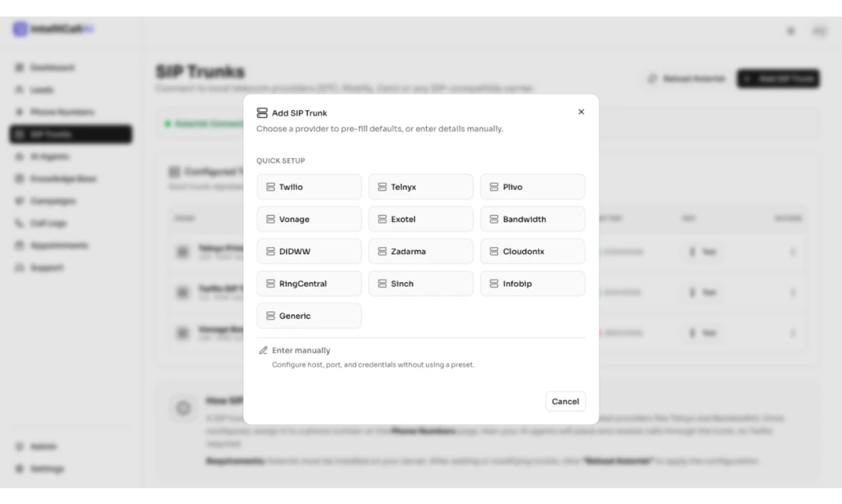The height and width of the screenshot is (504, 842).
Task: Click the Add SIP Trunk header icon
Action: point(262,113)
